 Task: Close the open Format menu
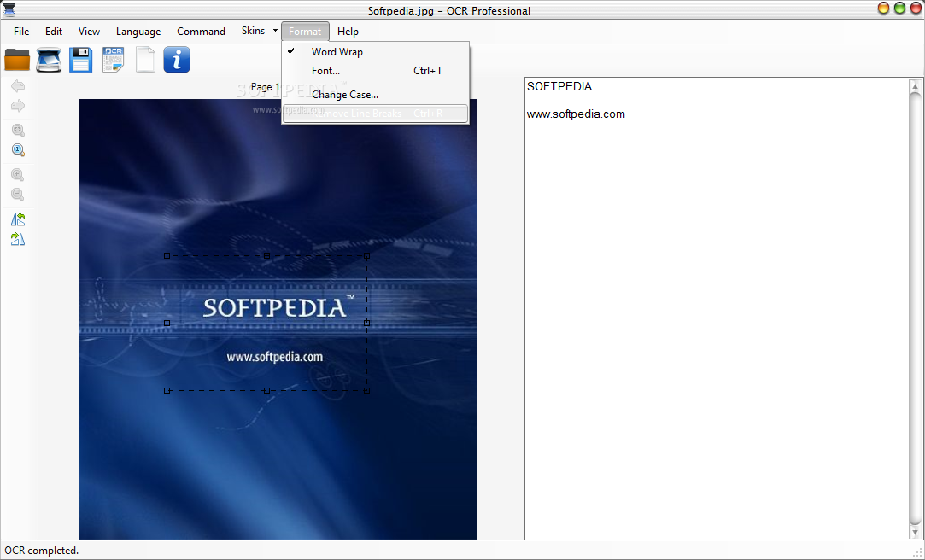[x=305, y=32]
